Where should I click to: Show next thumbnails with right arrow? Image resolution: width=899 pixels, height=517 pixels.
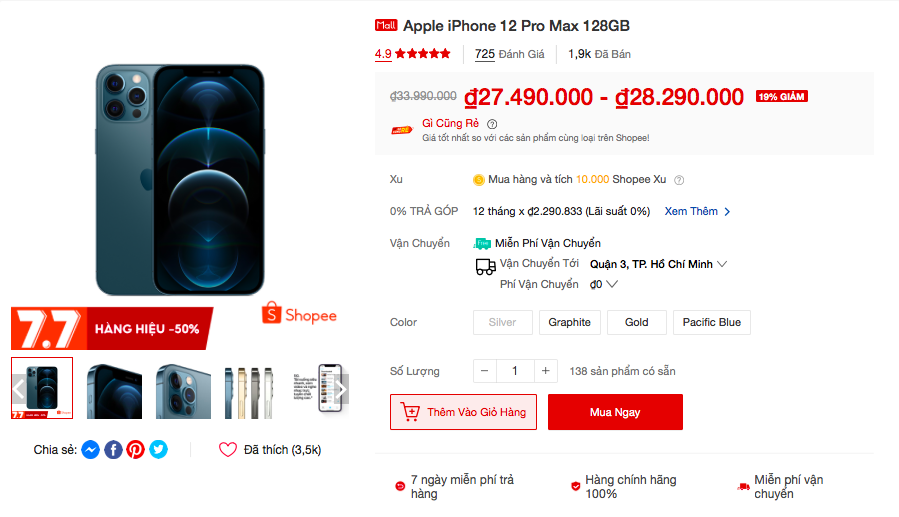(341, 389)
